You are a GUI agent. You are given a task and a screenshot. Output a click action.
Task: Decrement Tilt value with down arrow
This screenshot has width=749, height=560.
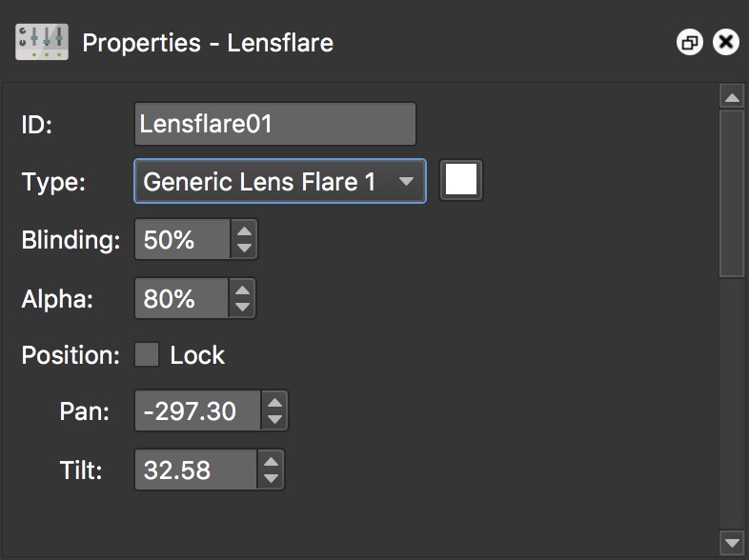point(271,479)
